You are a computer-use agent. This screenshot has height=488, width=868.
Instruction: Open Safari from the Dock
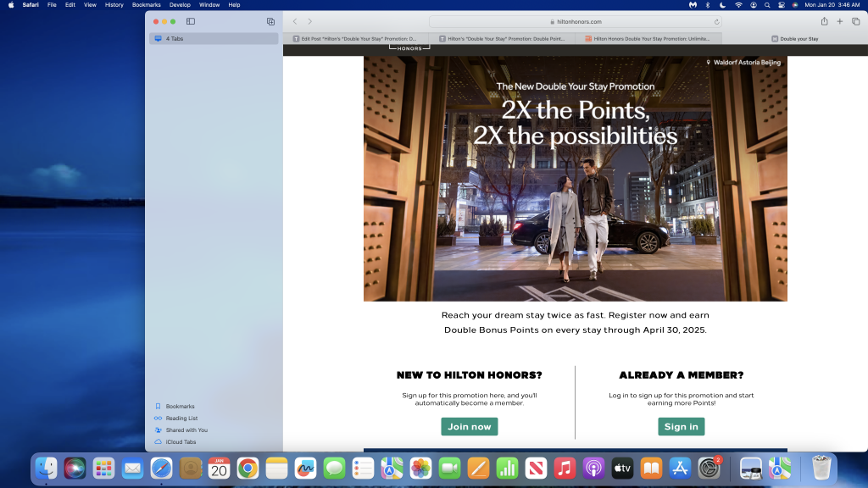pyautogui.click(x=161, y=469)
